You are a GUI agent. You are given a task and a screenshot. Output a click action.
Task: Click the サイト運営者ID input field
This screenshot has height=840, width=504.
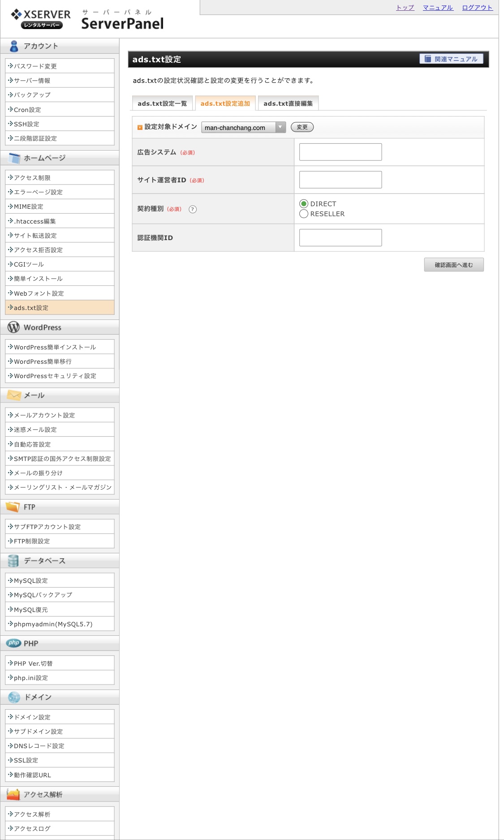(x=340, y=180)
